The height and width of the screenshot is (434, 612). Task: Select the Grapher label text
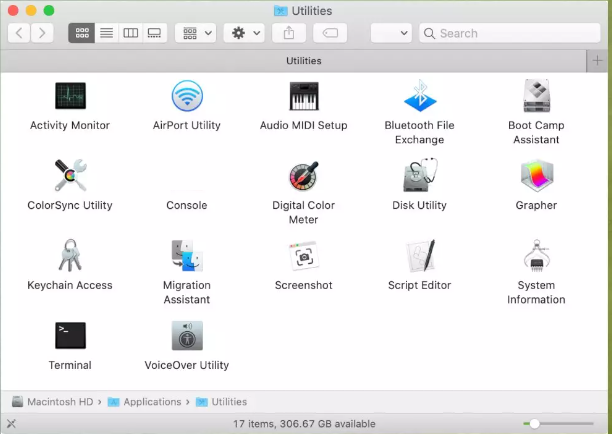pyautogui.click(x=536, y=205)
